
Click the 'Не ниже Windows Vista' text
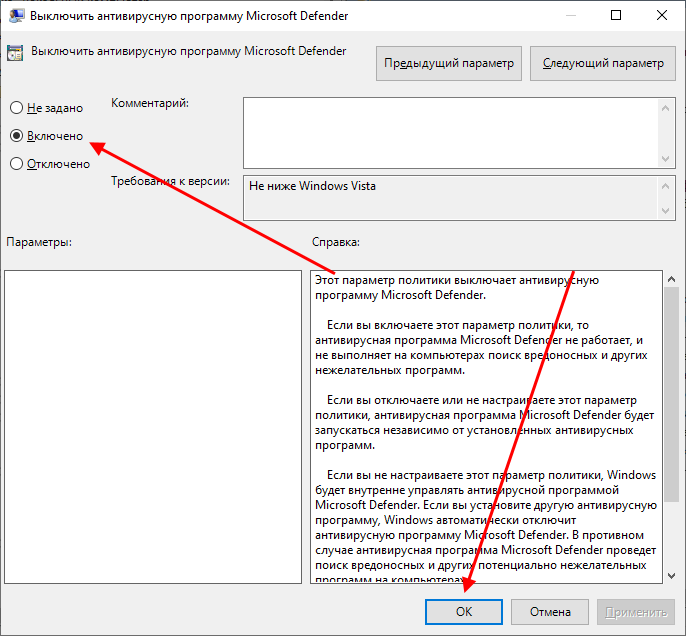click(312, 186)
